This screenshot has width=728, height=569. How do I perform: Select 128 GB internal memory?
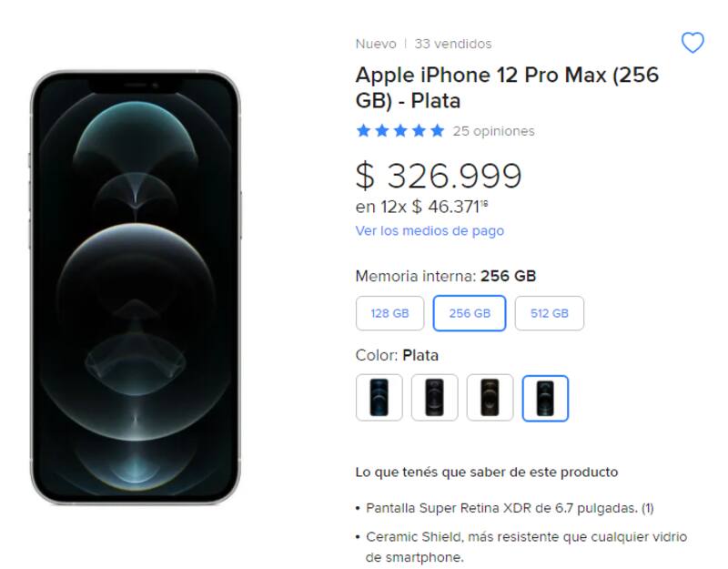[389, 313]
